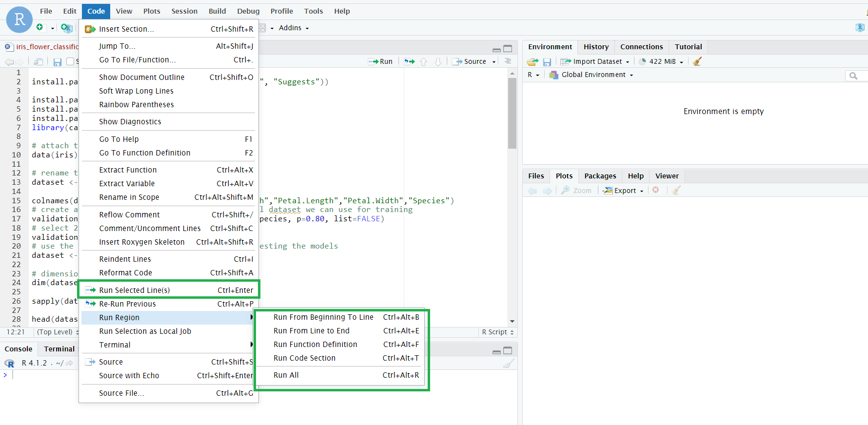Click the editor forward navigation arrow
868x425 pixels.
tap(20, 62)
